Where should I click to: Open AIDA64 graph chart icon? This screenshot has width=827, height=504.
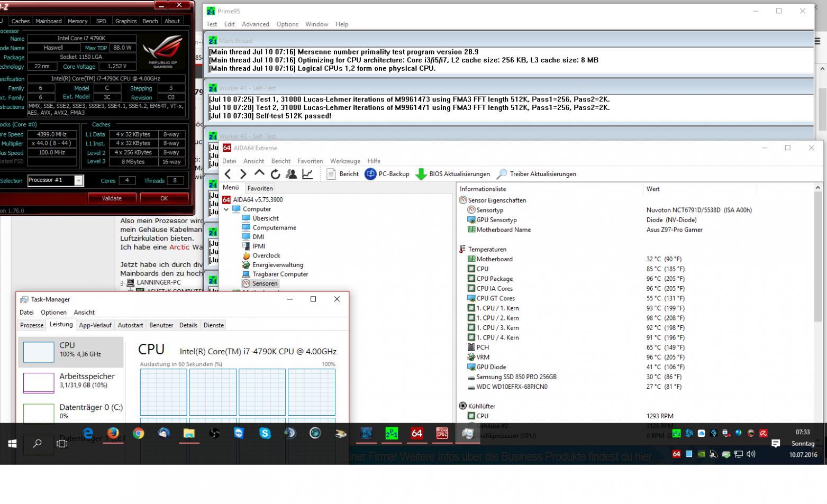pos(307,174)
